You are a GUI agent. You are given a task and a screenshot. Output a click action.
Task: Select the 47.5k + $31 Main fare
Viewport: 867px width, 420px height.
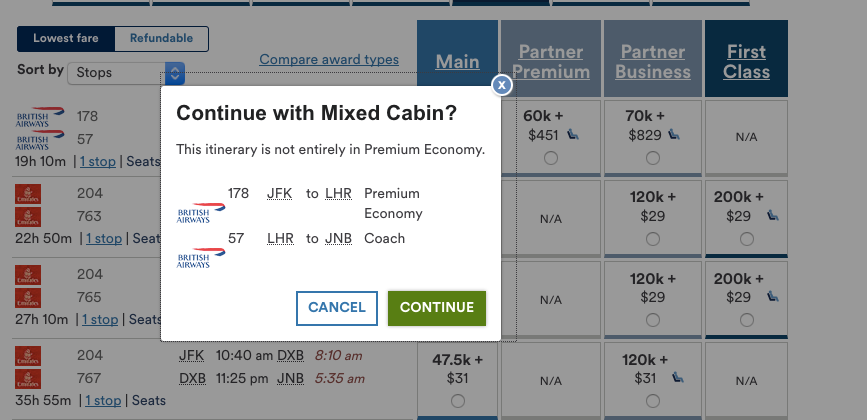pos(457,401)
